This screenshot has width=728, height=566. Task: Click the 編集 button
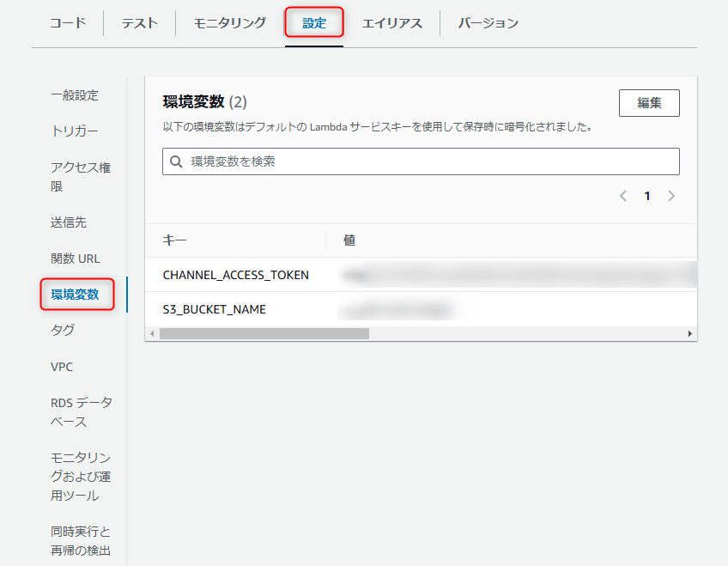coord(649,103)
